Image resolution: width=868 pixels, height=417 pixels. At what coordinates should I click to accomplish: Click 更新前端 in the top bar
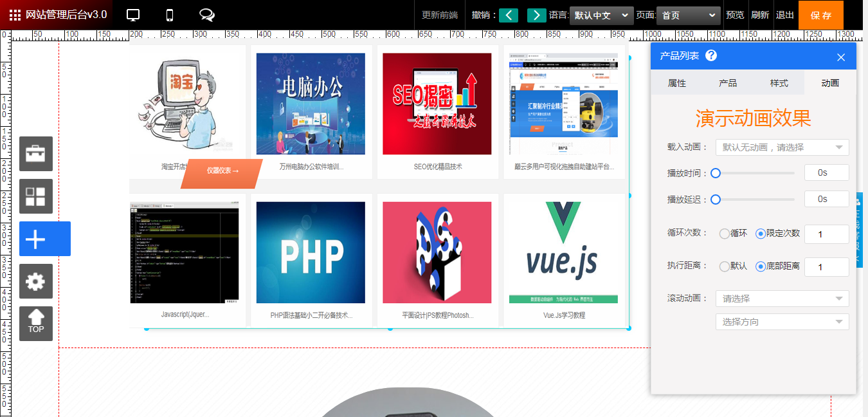439,14
